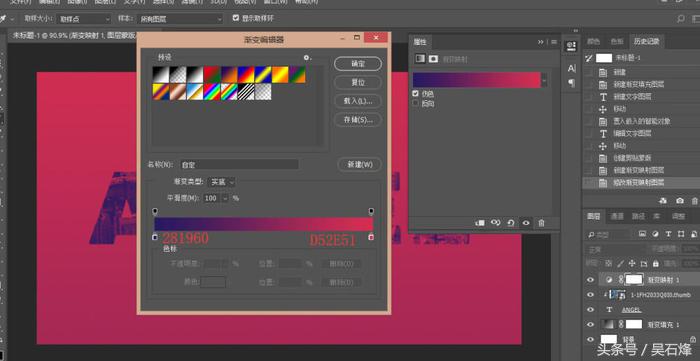This screenshot has width=700, height=361.
Task: Open the 样本 sample dropdown in options bar
Action: (x=180, y=19)
